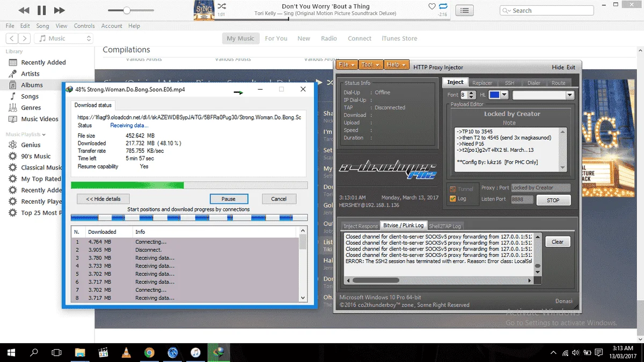This screenshot has height=362, width=644.
Task: Open the Music media type selector
Action: (x=64, y=39)
